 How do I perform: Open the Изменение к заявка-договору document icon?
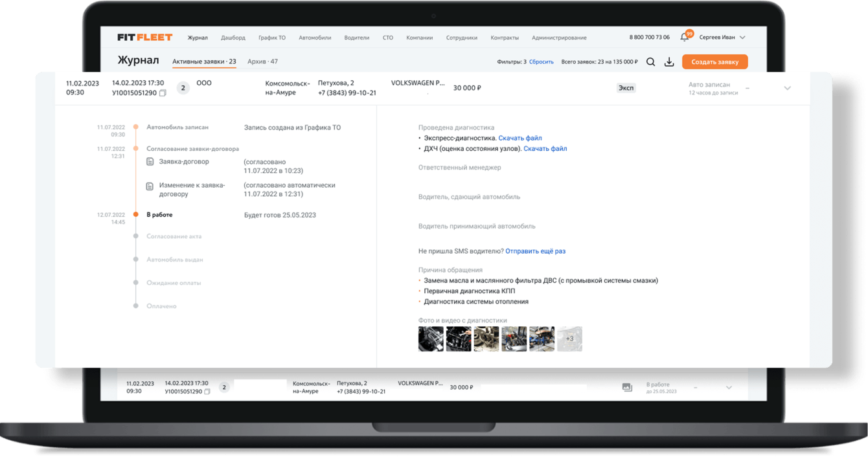151,186
